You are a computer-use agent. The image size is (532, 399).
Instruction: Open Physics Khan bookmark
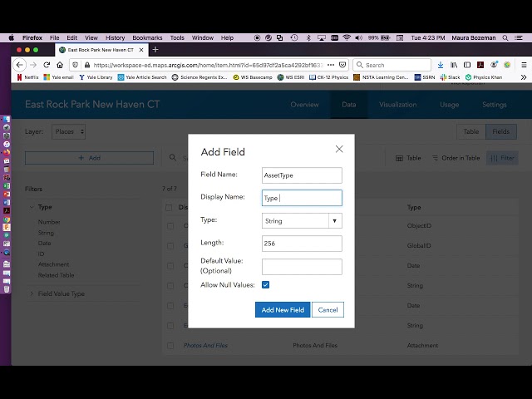pos(484,77)
